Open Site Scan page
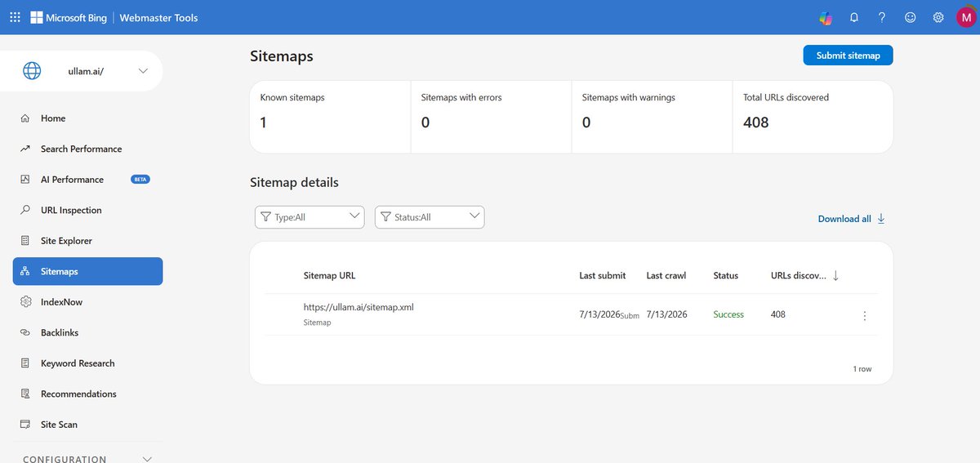This screenshot has width=980, height=463. click(x=87, y=425)
